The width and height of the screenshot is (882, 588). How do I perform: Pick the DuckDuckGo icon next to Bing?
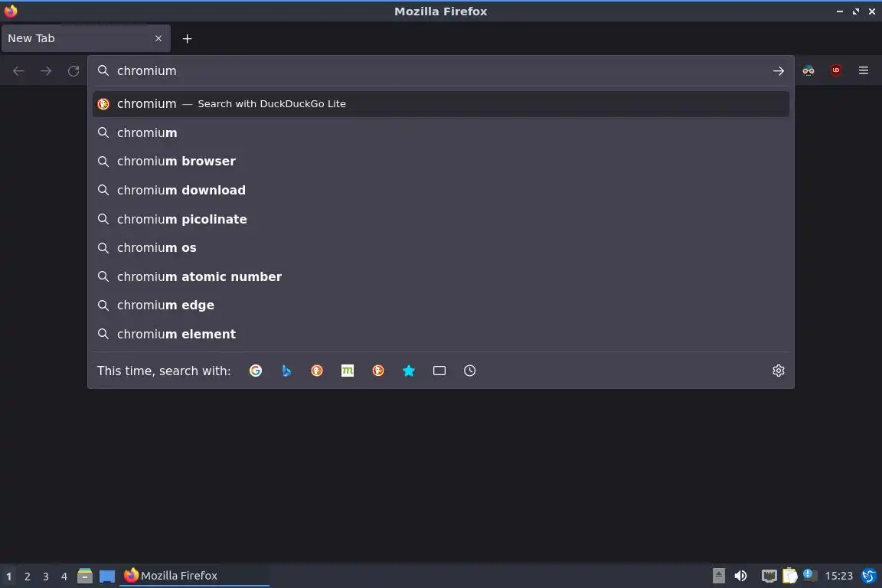[x=317, y=371]
